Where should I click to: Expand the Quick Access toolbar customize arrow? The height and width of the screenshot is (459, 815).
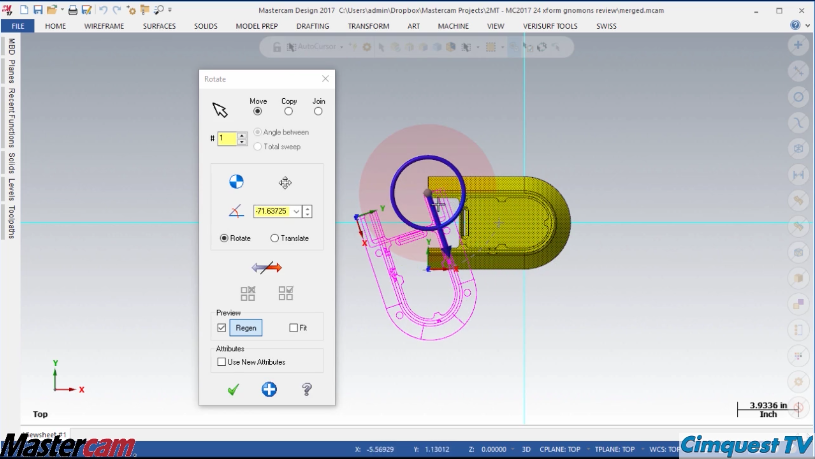[169, 10]
